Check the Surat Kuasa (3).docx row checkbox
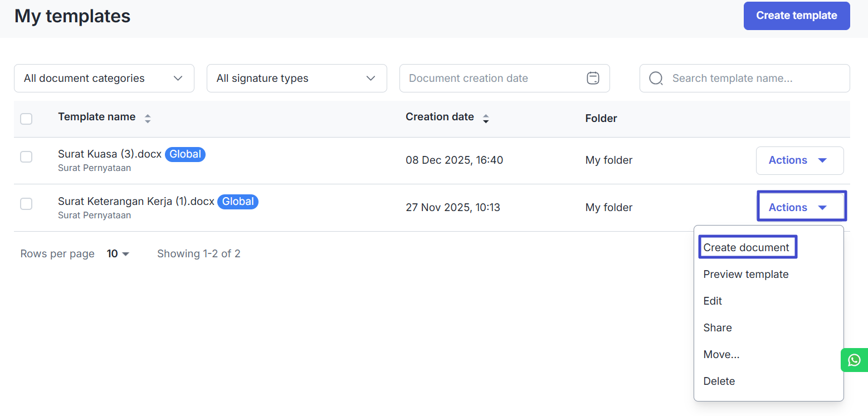 point(26,157)
